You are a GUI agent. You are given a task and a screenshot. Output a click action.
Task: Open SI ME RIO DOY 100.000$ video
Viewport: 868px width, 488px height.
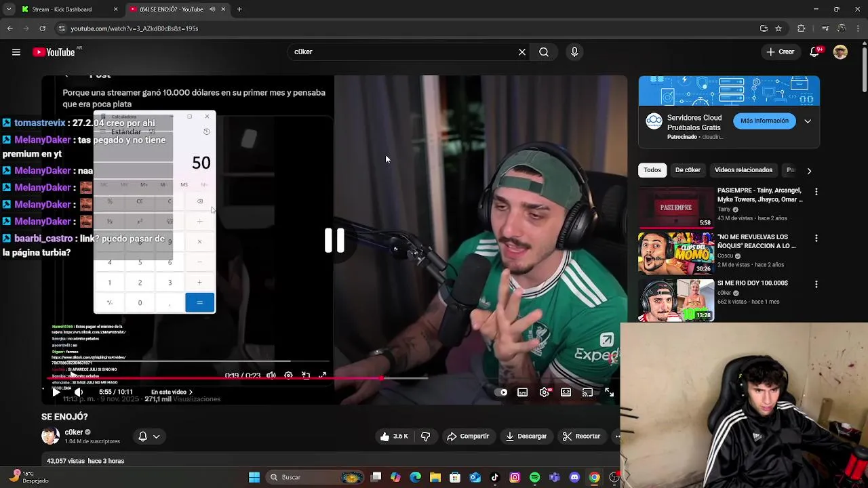[x=675, y=300]
